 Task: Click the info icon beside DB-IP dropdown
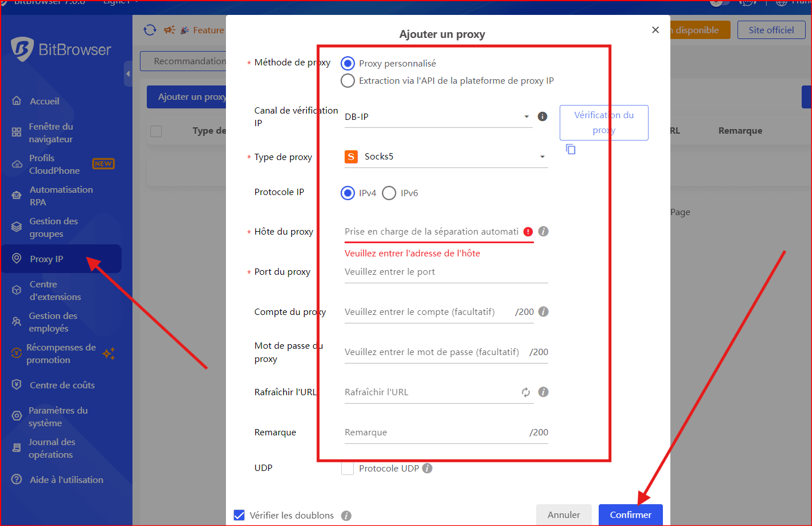coord(542,116)
